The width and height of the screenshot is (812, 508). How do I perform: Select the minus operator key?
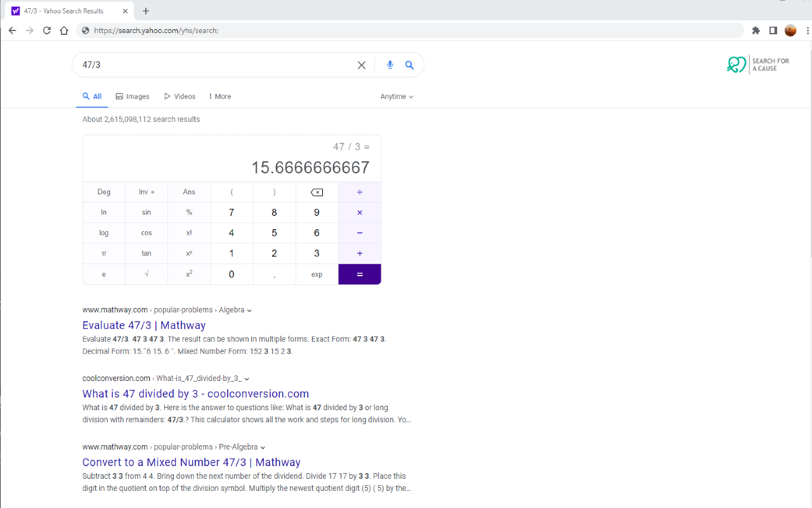pyautogui.click(x=360, y=233)
